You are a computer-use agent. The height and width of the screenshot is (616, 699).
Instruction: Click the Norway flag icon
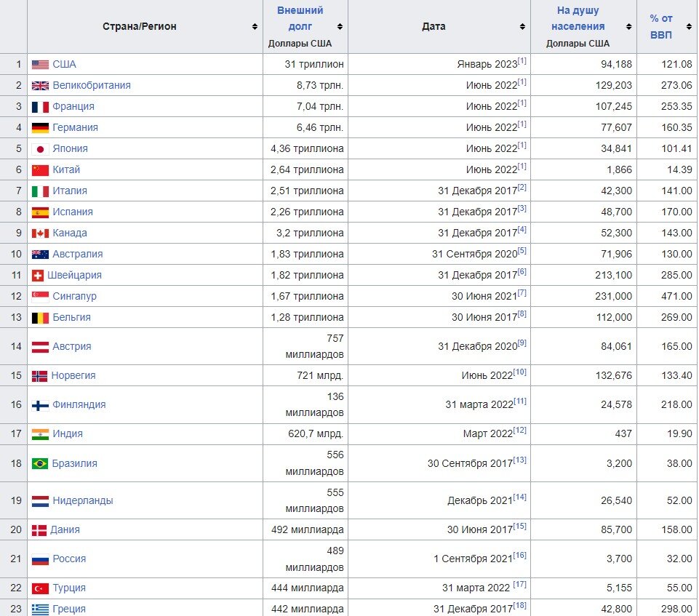tap(39, 376)
